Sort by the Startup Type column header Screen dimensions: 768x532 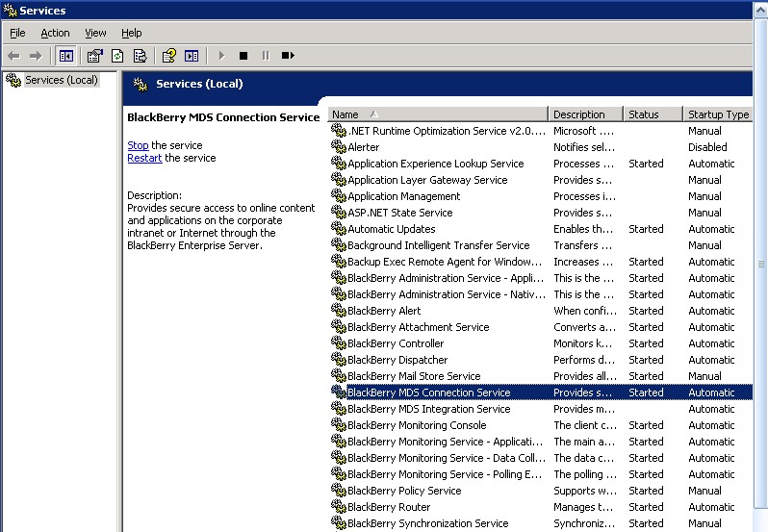[x=718, y=114]
